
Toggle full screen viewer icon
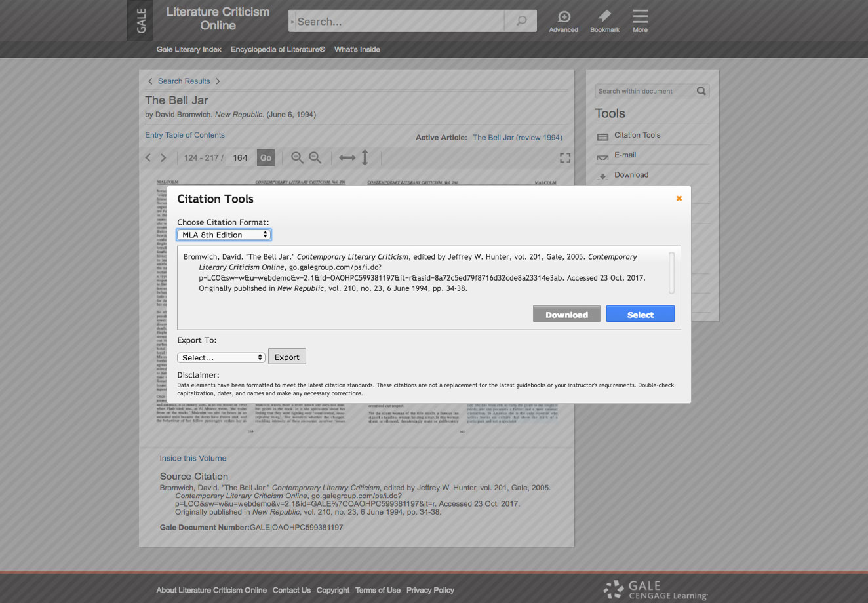click(565, 158)
